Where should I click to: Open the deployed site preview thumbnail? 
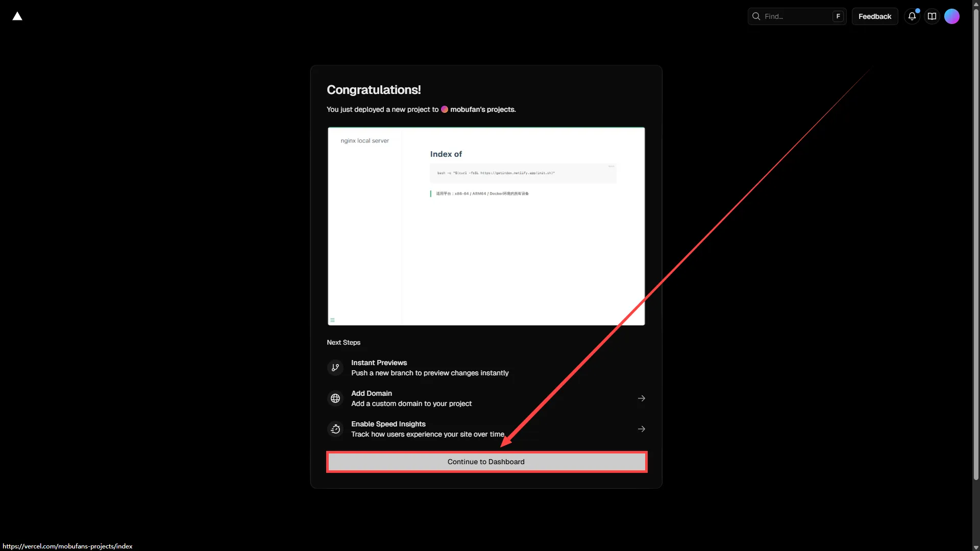[486, 226]
